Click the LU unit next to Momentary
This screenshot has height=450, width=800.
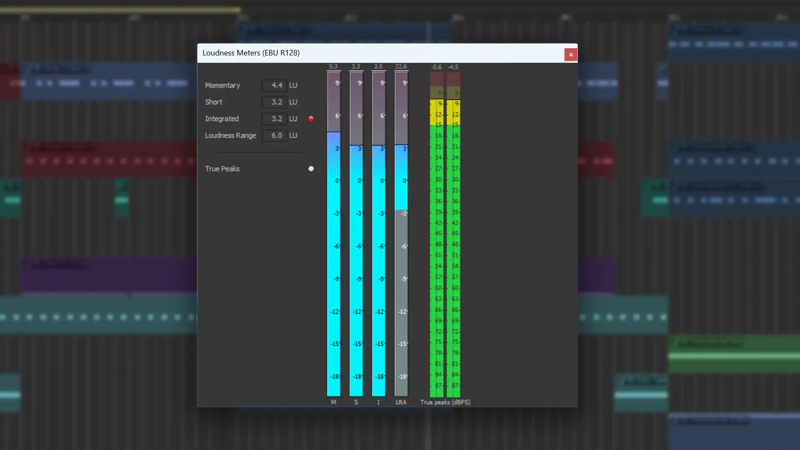click(x=293, y=85)
